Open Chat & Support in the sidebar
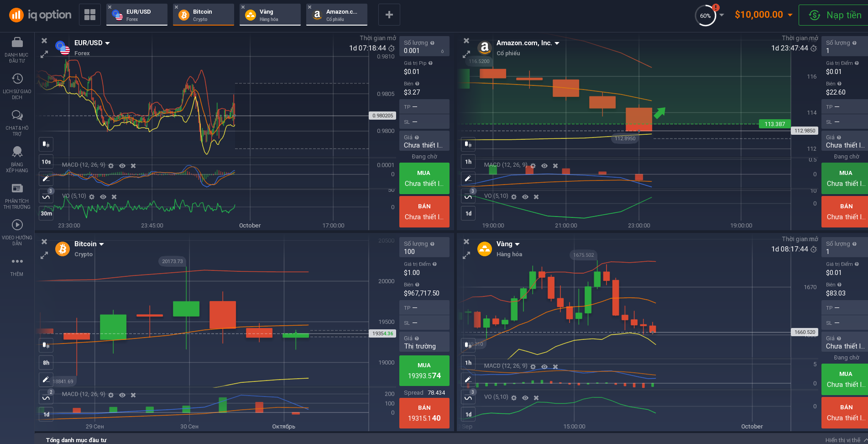868x444 pixels. (x=17, y=122)
